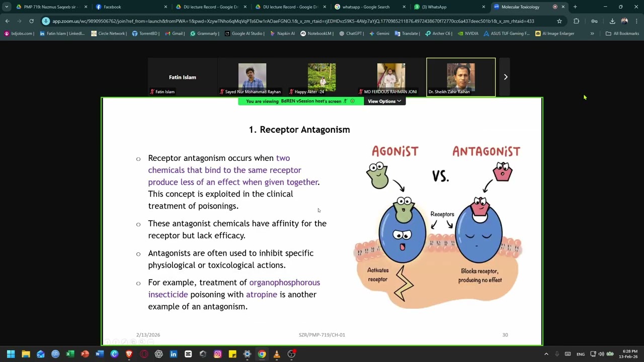The image size is (644, 362).
Task: Go back to the previous page
Action: click(7, 21)
